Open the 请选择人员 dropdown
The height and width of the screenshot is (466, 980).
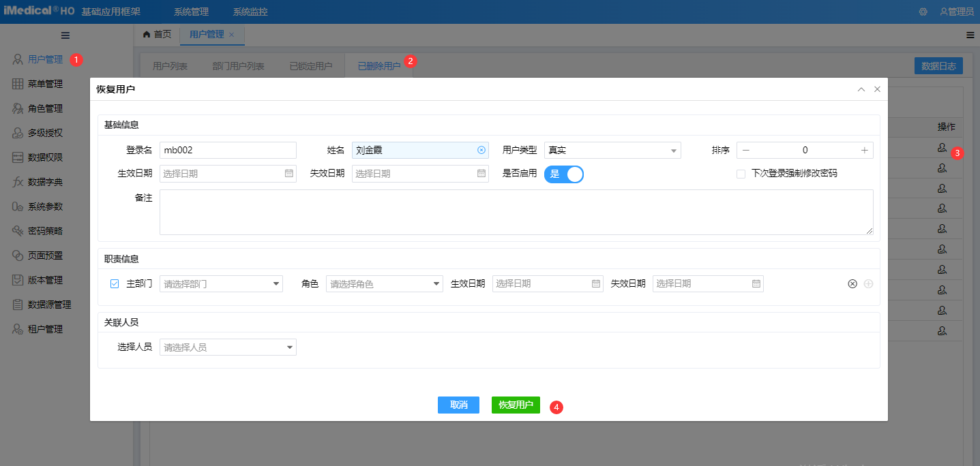coord(289,347)
